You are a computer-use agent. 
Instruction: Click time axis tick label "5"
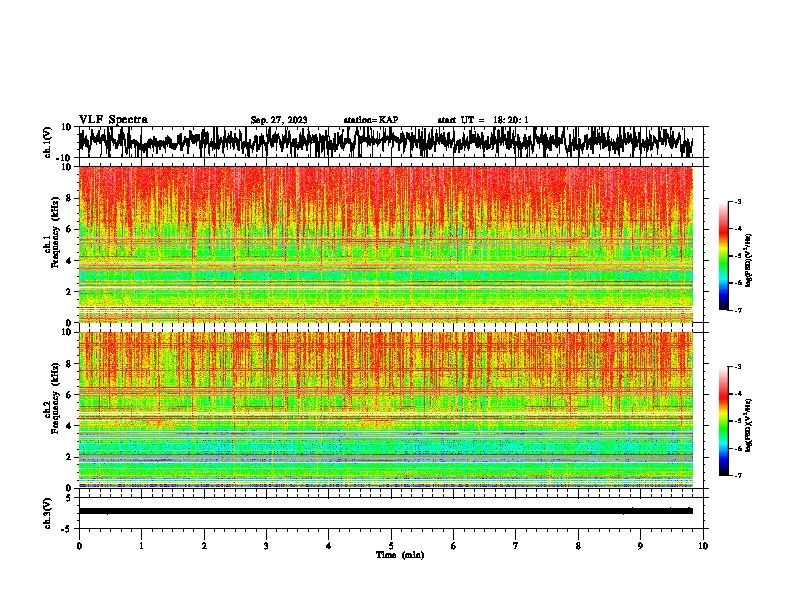(391, 546)
